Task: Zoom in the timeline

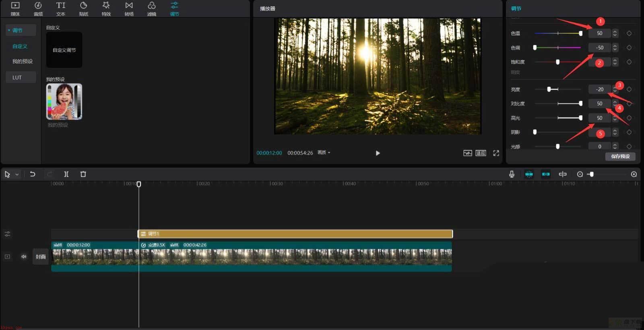Action: 634,174
